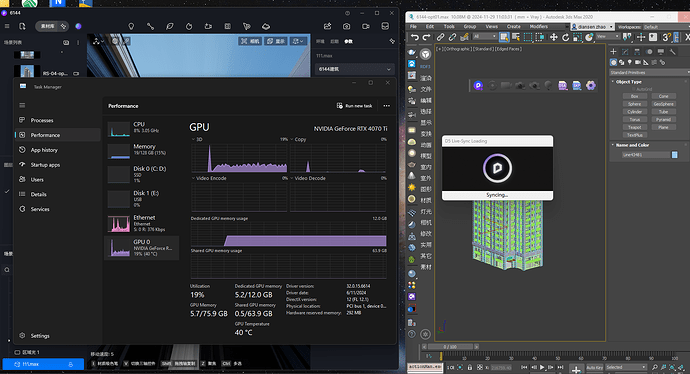
Task: Select the Rotate tool in 3ds Max
Action: 565,37
